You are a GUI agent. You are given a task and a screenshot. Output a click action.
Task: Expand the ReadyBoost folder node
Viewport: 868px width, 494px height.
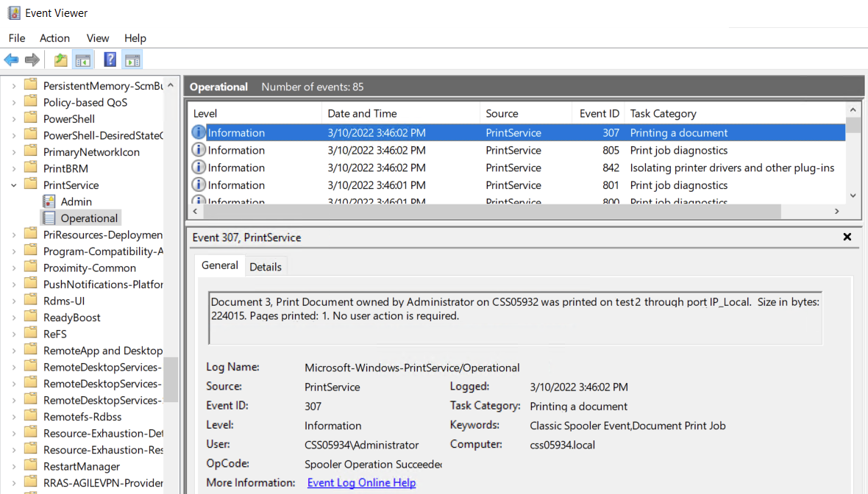(x=13, y=318)
